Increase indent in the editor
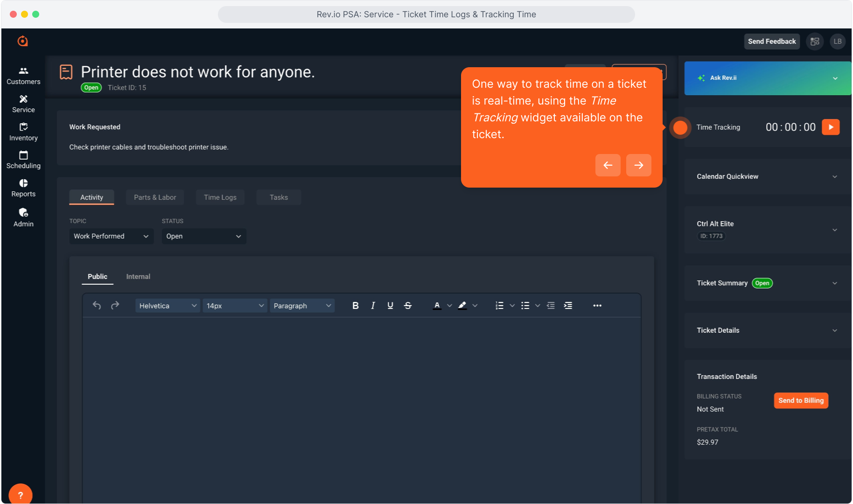This screenshot has height=504, width=853. 568,306
